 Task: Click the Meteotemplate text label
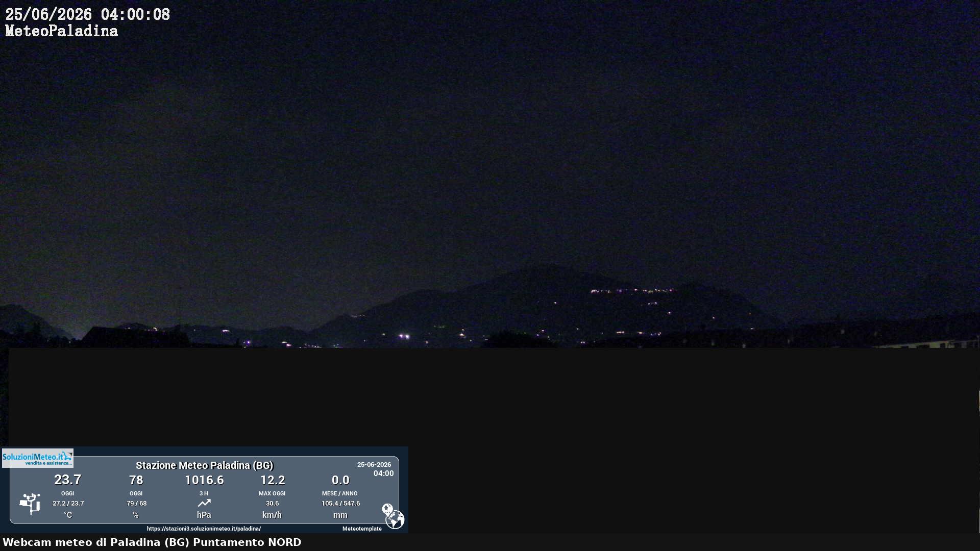point(362,529)
